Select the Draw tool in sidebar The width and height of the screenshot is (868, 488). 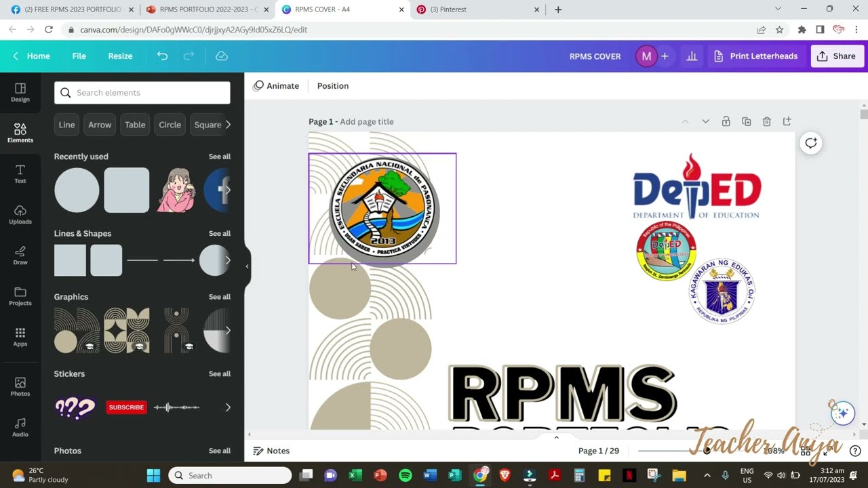20,256
